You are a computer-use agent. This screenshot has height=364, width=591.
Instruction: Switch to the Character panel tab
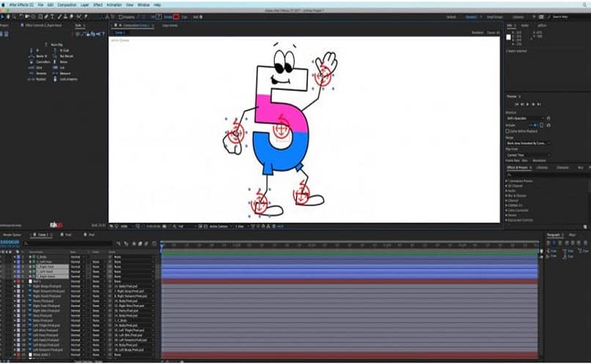coord(562,168)
